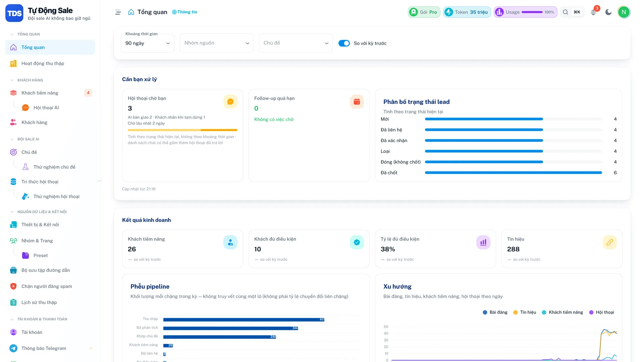Click the verified badge icon on Khách đủ điều kiện card

357,242
